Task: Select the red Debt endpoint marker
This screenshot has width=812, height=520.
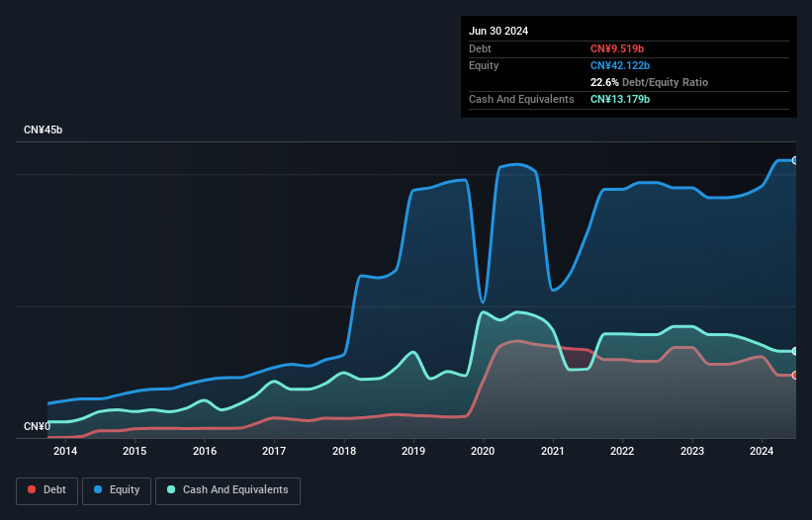Action: 795,375
